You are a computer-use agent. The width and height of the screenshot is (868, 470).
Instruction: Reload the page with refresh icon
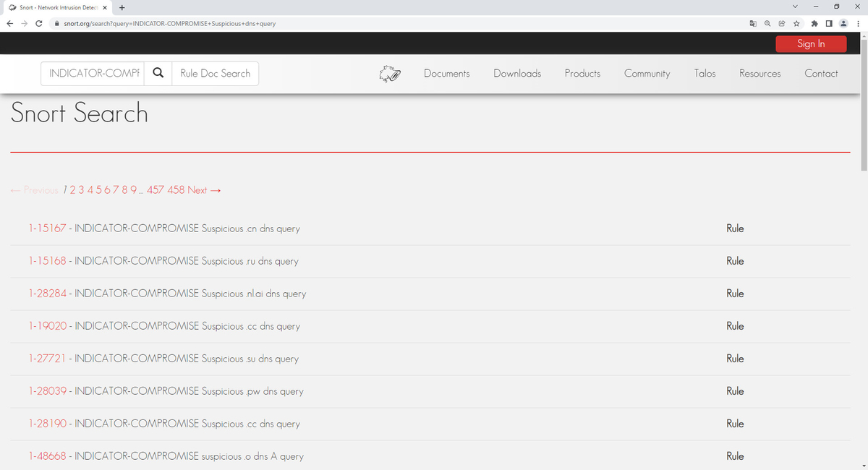tap(38, 23)
